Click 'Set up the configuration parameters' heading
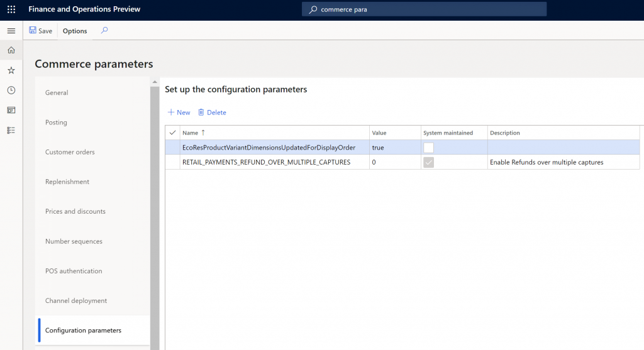This screenshot has height=350, width=644. click(x=236, y=89)
